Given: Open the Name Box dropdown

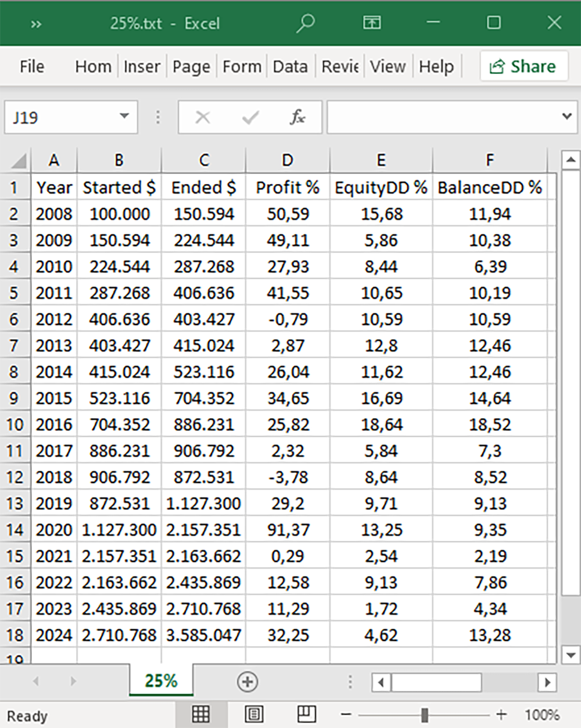Looking at the screenshot, I should (x=124, y=117).
